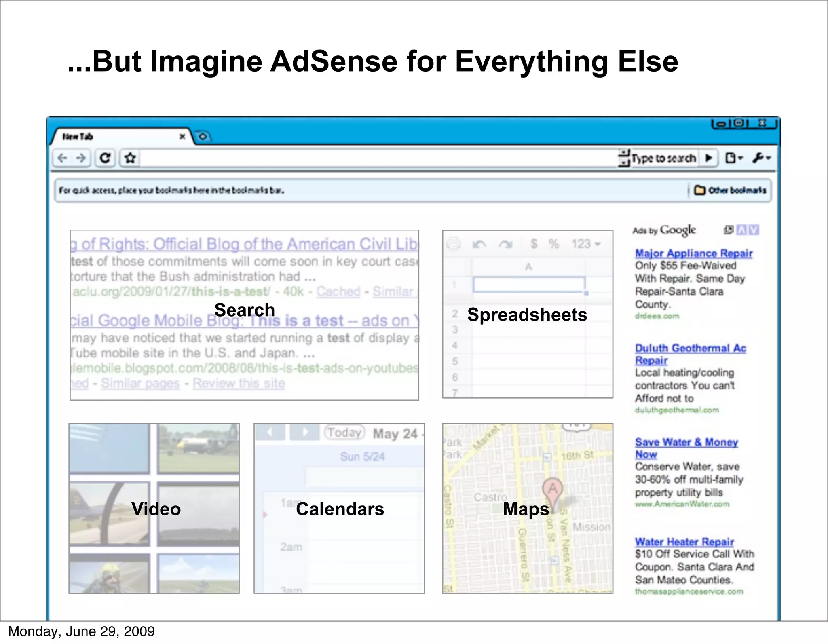This screenshot has height=644, width=828.
Task: Open a new tab with the plus tab button
Action: pos(203,137)
